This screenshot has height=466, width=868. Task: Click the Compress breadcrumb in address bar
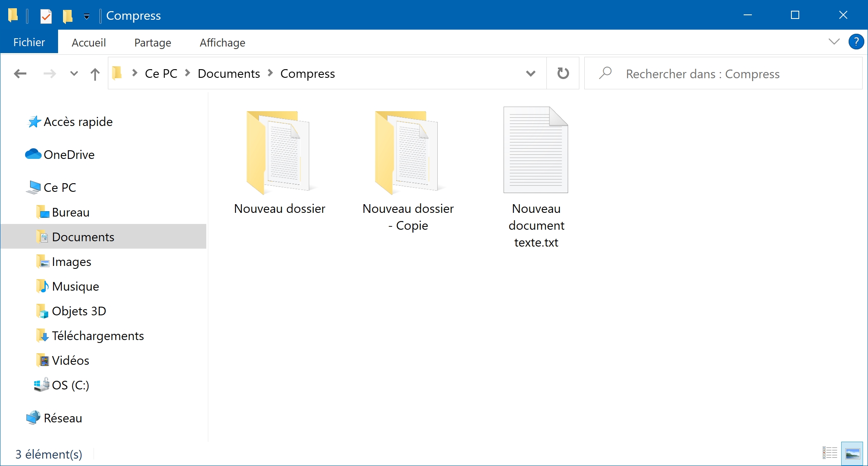point(308,74)
